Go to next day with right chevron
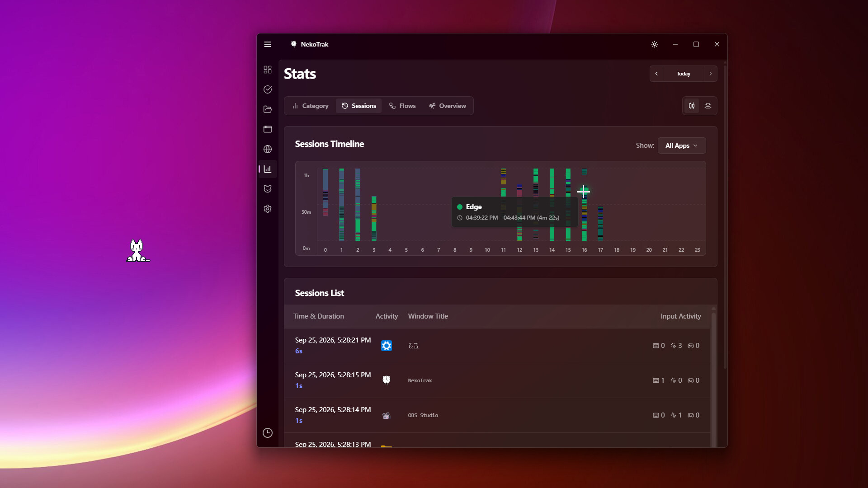 point(711,74)
